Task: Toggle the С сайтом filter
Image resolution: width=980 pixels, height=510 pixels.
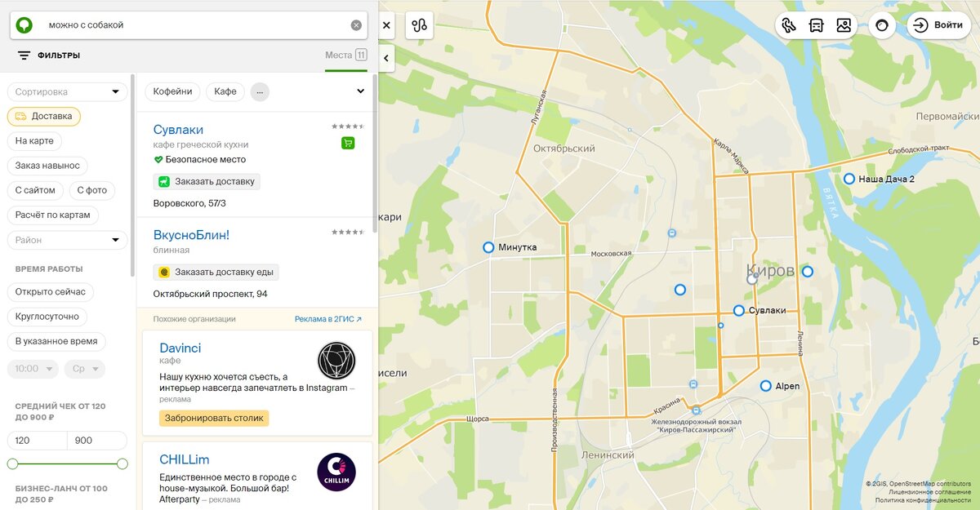Action: click(x=35, y=190)
